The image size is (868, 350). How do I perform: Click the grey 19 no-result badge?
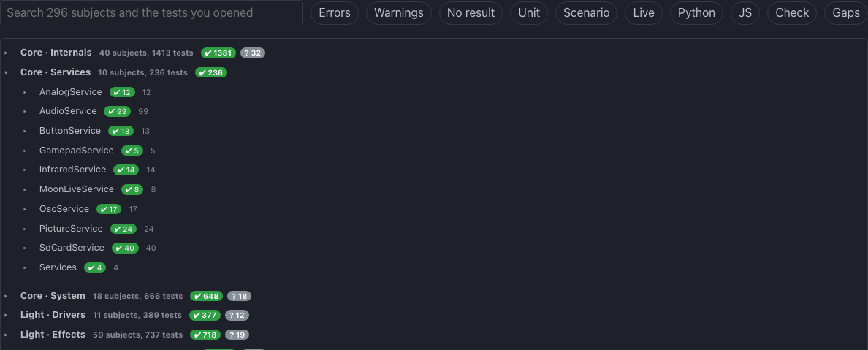click(237, 335)
